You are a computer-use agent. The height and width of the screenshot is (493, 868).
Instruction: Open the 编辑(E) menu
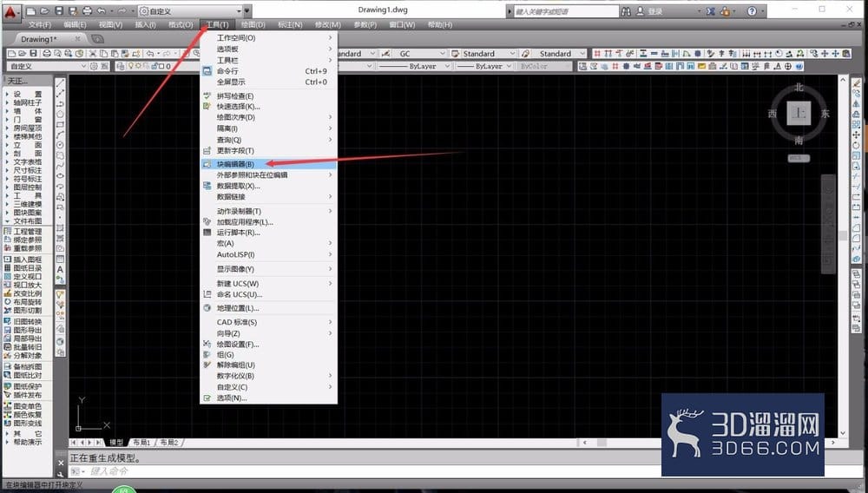point(75,25)
